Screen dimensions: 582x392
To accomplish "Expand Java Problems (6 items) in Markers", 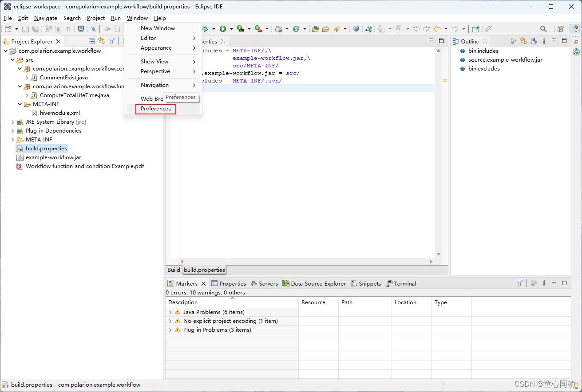I will tap(170, 312).
